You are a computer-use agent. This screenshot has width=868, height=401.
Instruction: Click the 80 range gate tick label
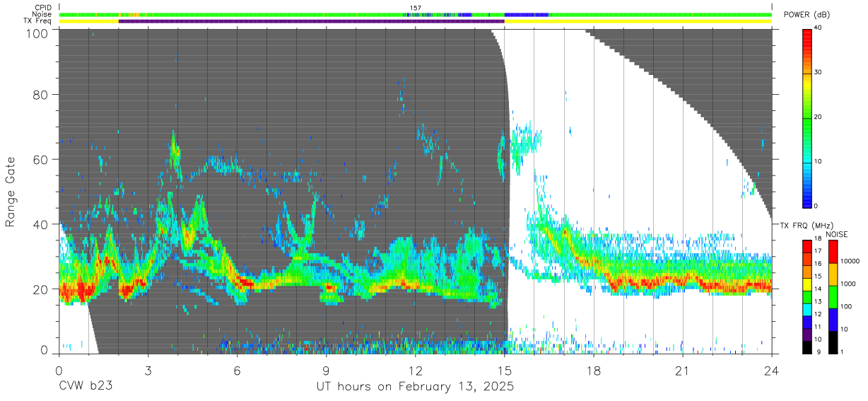point(40,94)
